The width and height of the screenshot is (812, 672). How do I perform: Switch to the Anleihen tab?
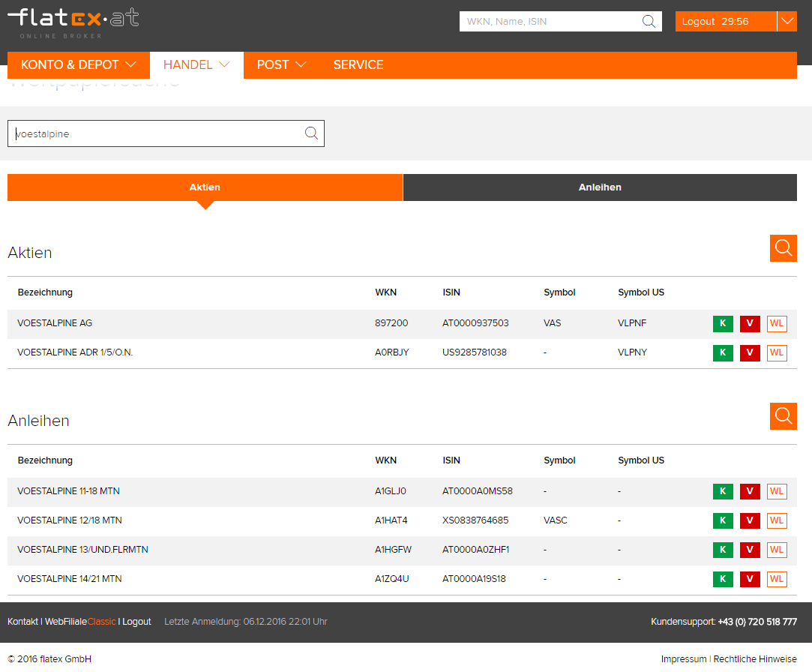601,187
